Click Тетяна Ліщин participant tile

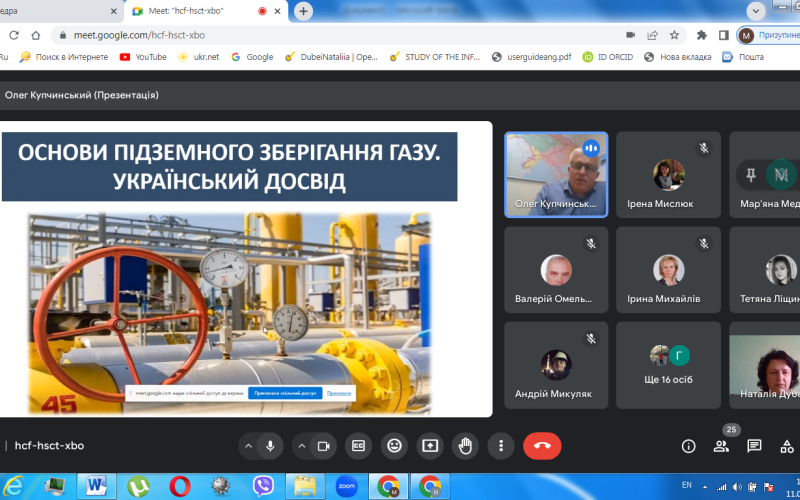point(765,270)
